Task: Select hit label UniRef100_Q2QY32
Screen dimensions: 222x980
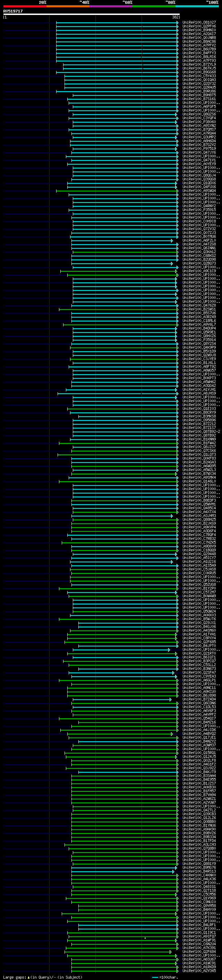Action: tap(199, 84)
